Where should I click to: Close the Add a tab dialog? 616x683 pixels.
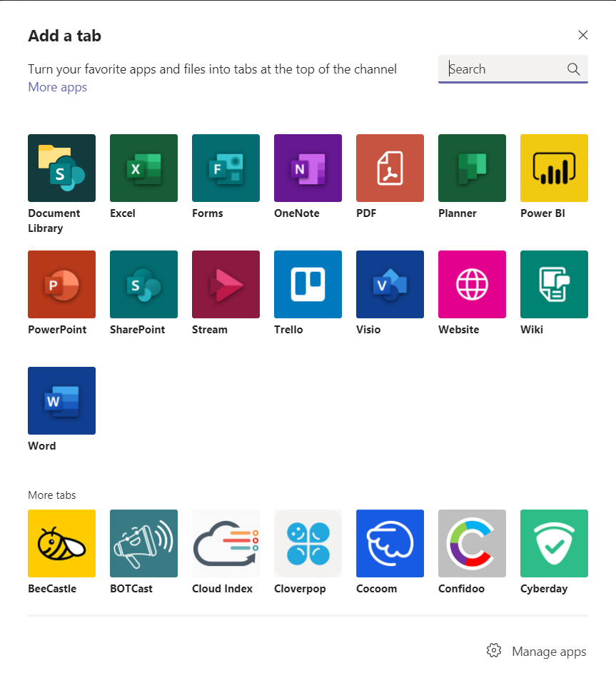(583, 35)
